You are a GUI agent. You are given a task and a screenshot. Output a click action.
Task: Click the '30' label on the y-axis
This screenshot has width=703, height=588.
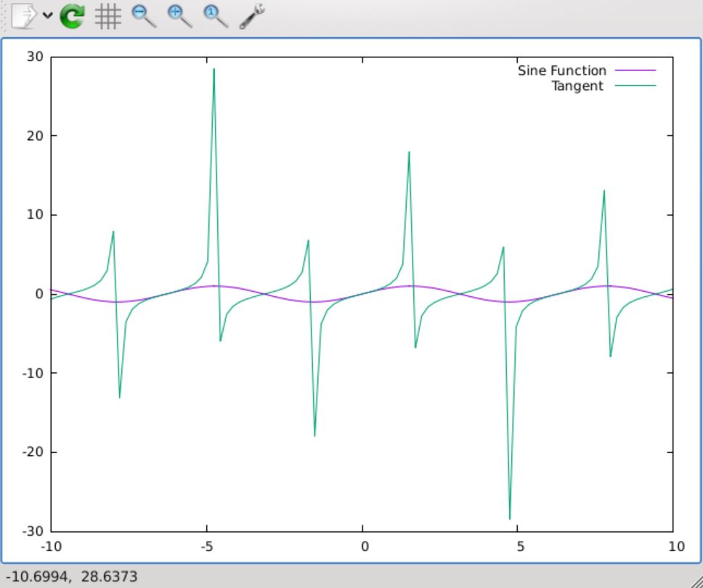pos(34,55)
